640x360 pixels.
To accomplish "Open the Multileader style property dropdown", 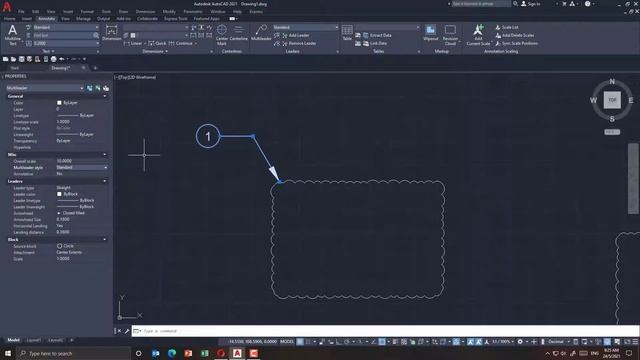I will tap(82, 167).
